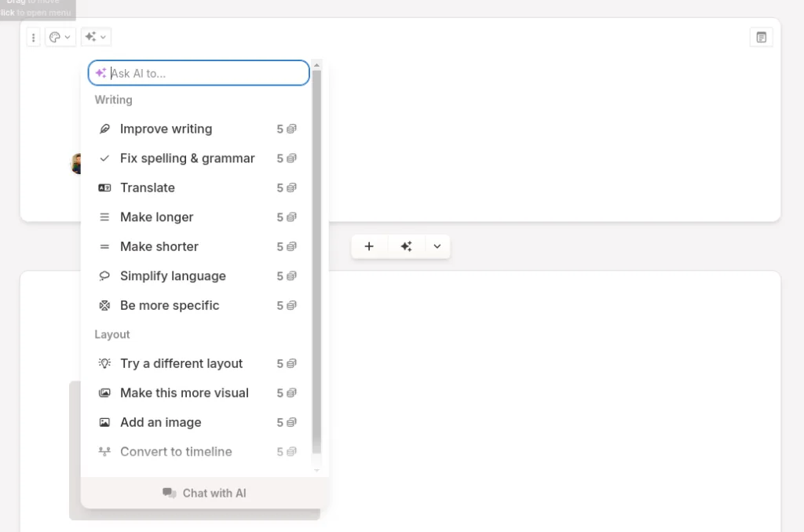Select Convert to timeline
This screenshot has width=804, height=532.
[x=176, y=451]
